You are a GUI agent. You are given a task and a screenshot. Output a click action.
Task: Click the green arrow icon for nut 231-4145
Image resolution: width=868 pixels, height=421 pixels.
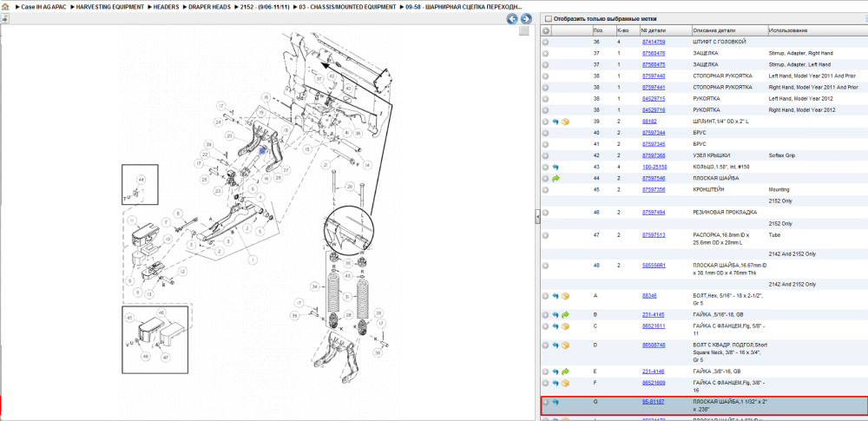click(565, 314)
